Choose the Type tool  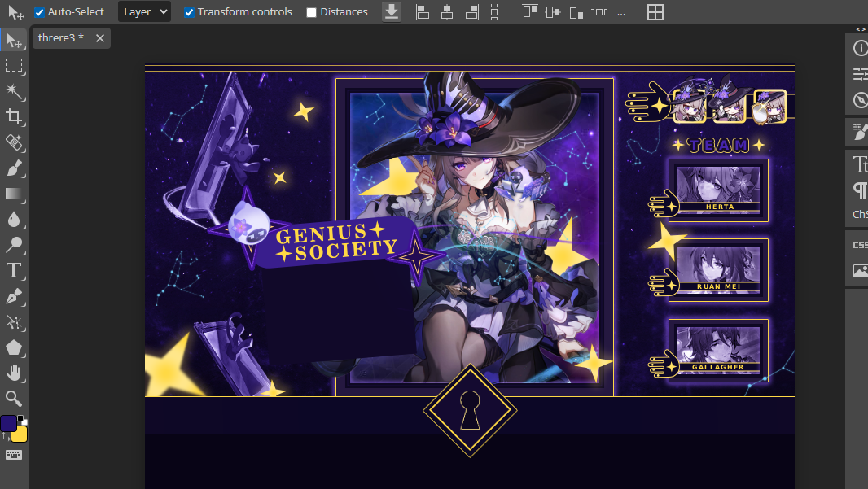pos(14,271)
